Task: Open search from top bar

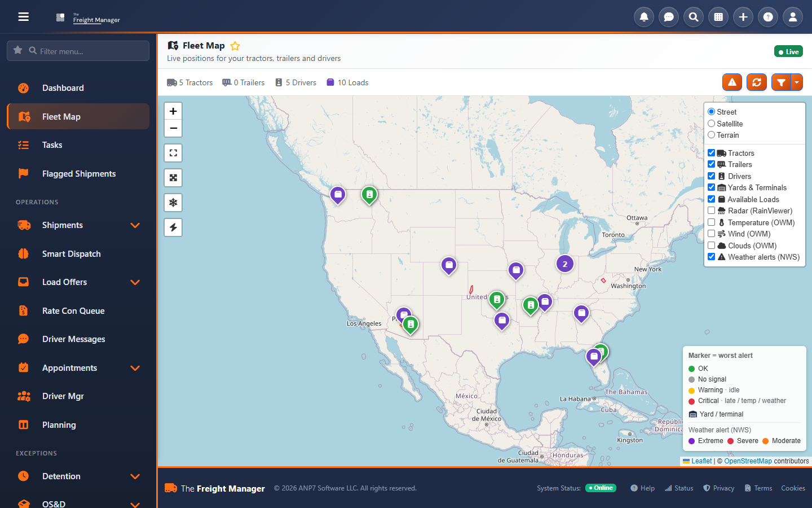Action: pos(694,17)
